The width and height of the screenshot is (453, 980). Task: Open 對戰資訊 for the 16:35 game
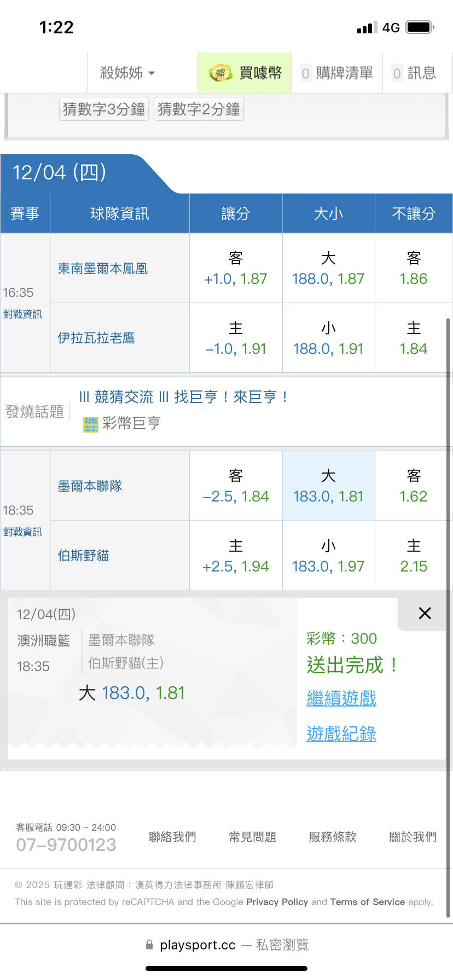click(x=22, y=314)
